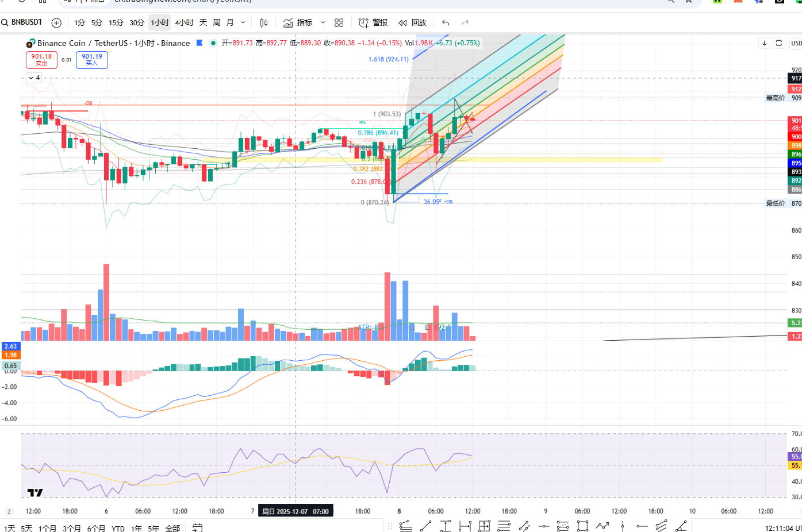Click the blue 901.19 买入 buy button
The width and height of the screenshot is (802, 532).
[92, 60]
